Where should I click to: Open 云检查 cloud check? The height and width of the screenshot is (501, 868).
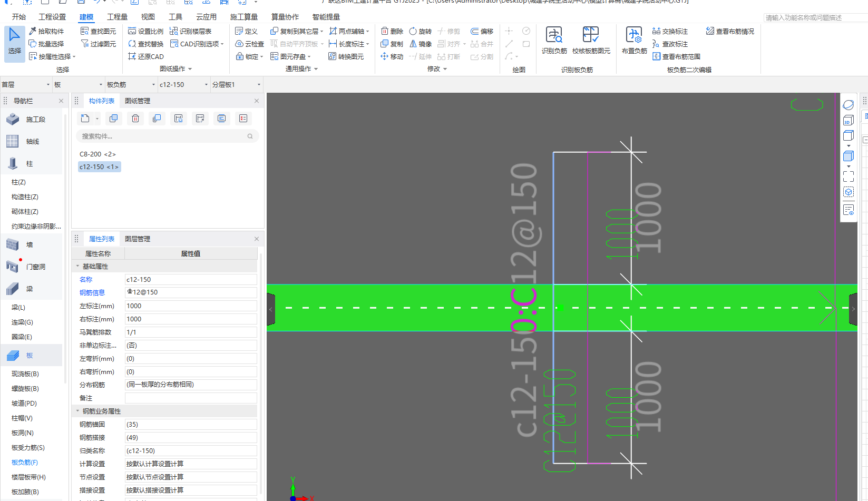(x=250, y=44)
